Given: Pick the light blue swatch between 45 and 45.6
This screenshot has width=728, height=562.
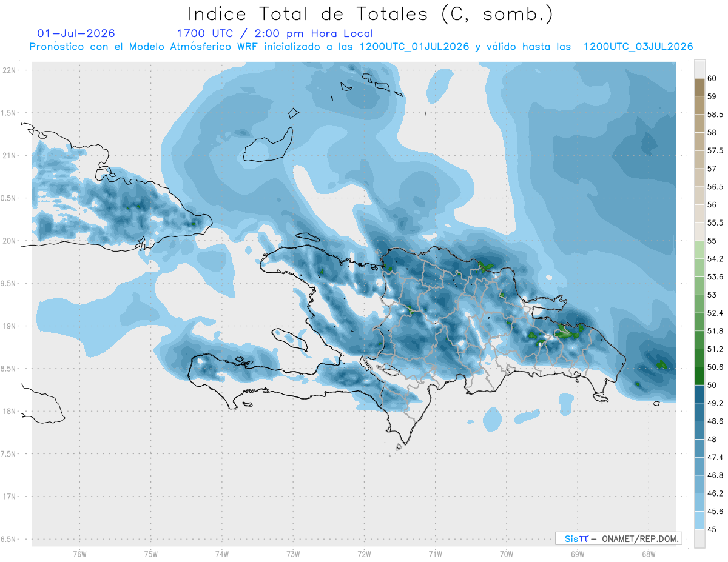Looking at the screenshot, I should (699, 520).
